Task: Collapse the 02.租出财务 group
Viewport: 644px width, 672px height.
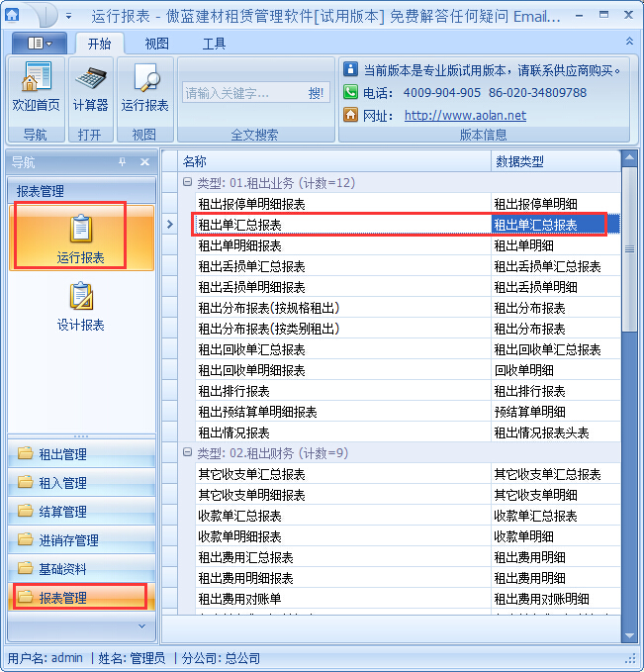Action: pos(187,453)
